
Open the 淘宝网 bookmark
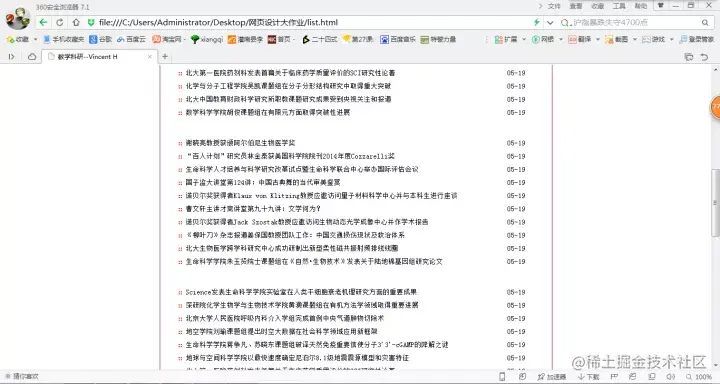pos(167,40)
